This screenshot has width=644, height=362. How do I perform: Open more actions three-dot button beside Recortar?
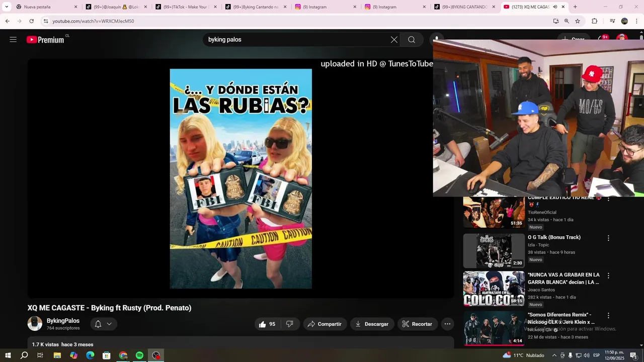[447, 324]
